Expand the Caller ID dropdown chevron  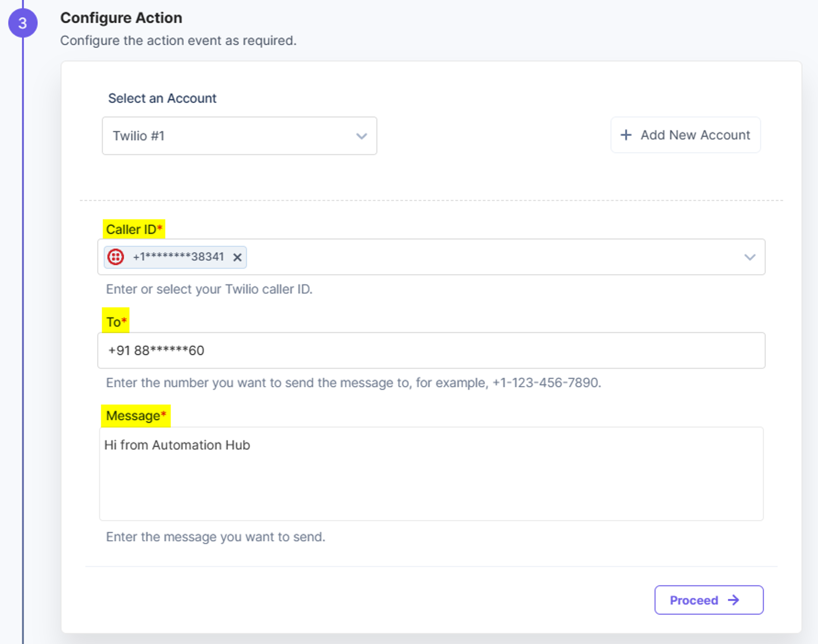point(750,257)
